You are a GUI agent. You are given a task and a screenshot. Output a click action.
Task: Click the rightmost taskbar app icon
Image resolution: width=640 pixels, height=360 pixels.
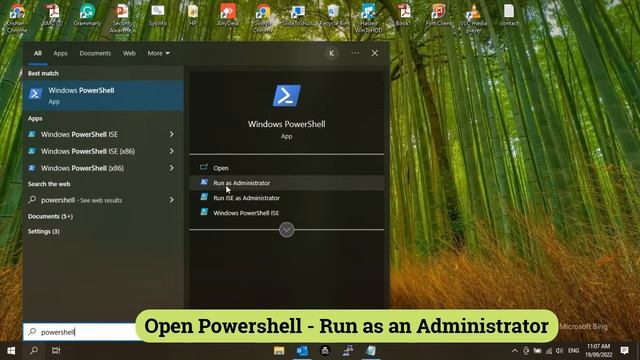(x=371, y=351)
